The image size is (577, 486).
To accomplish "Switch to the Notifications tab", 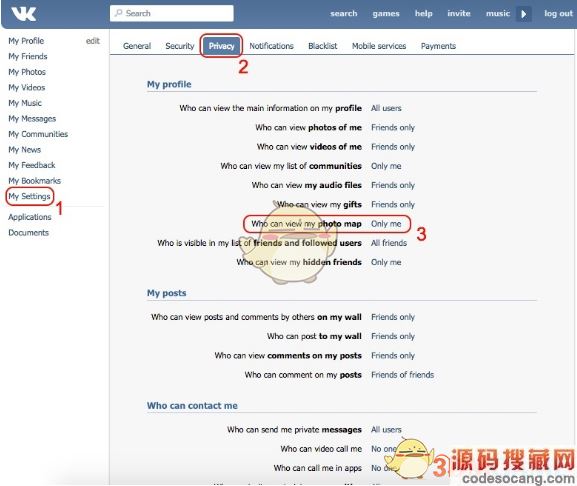I will (x=271, y=46).
